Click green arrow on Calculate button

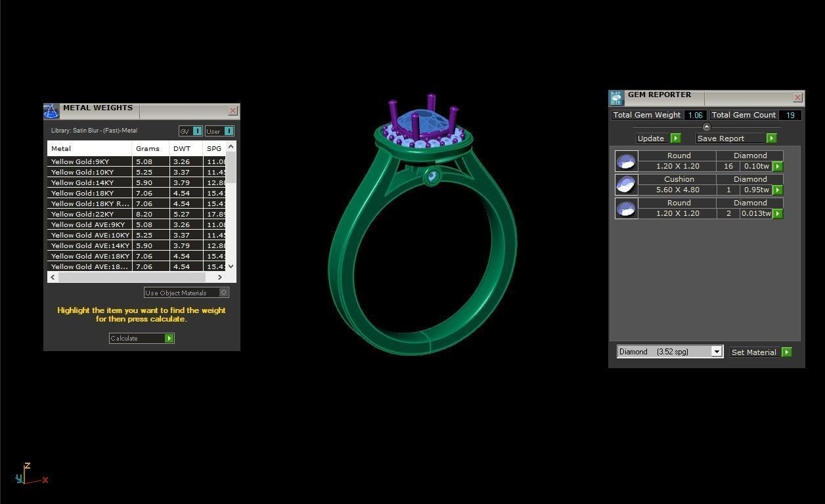pyautogui.click(x=169, y=339)
